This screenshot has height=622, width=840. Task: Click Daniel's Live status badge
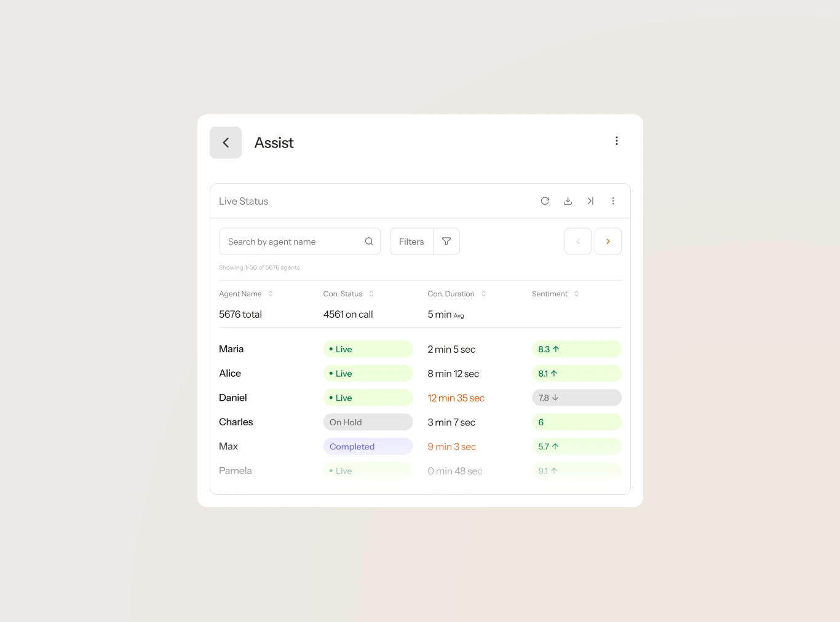[x=368, y=398]
